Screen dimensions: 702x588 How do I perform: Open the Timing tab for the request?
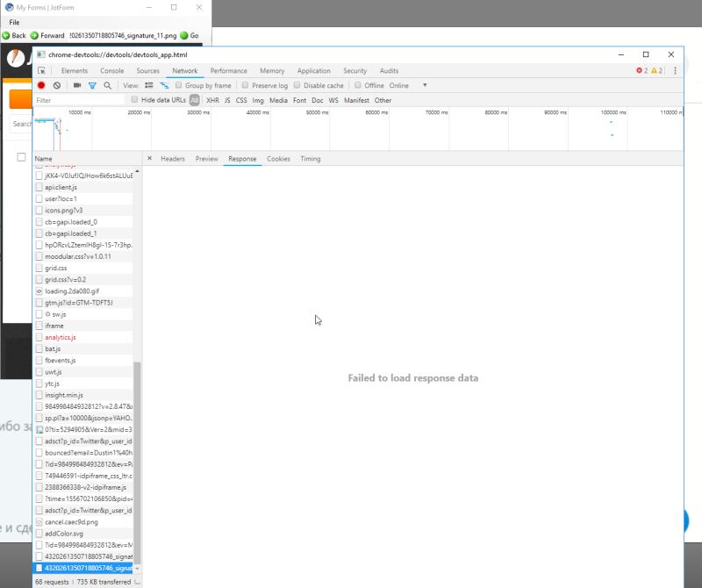[x=309, y=159]
